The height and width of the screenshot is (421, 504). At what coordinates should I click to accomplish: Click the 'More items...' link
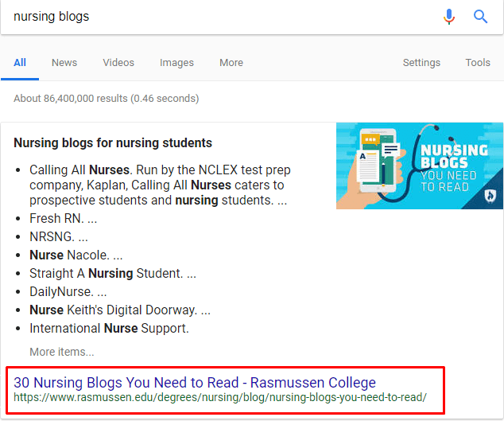point(62,352)
